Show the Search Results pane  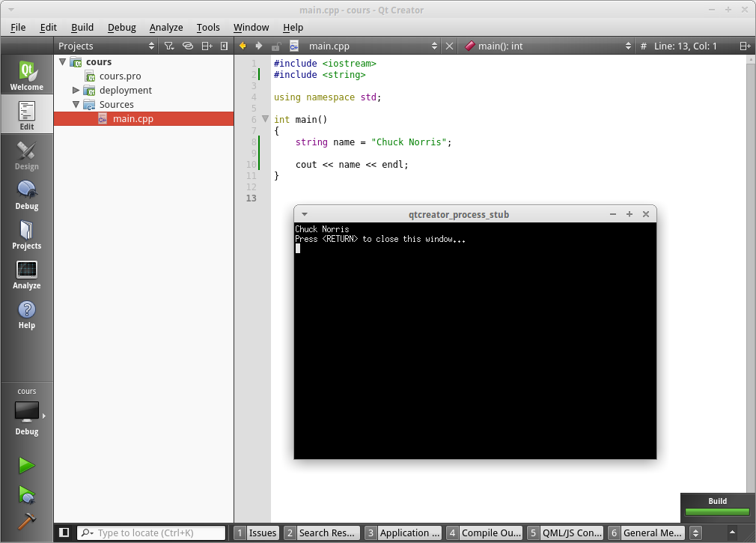coord(321,533)
